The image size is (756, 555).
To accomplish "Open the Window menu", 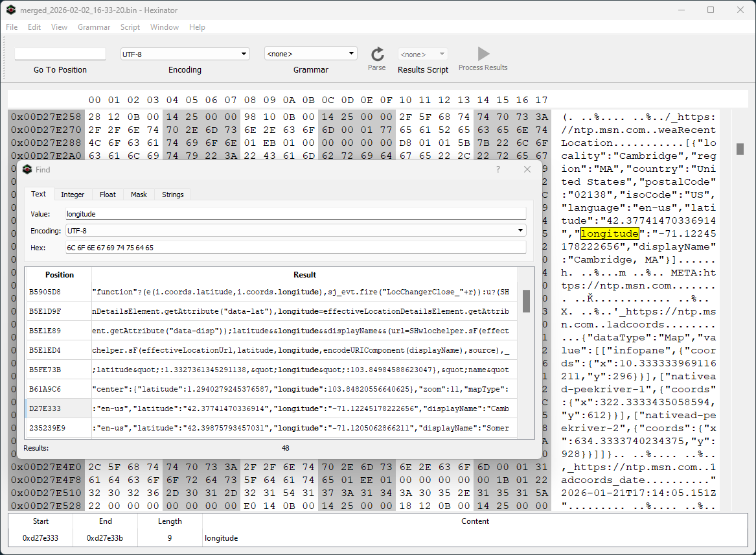I will (x=165, y=27).
